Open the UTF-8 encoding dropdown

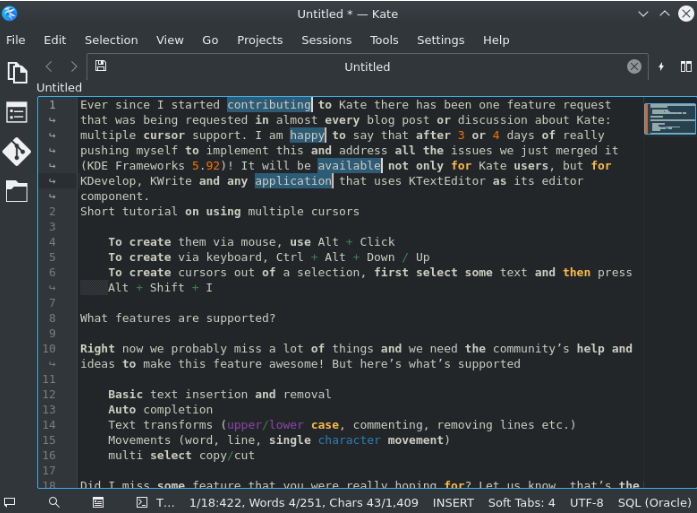tap(588, 502)
